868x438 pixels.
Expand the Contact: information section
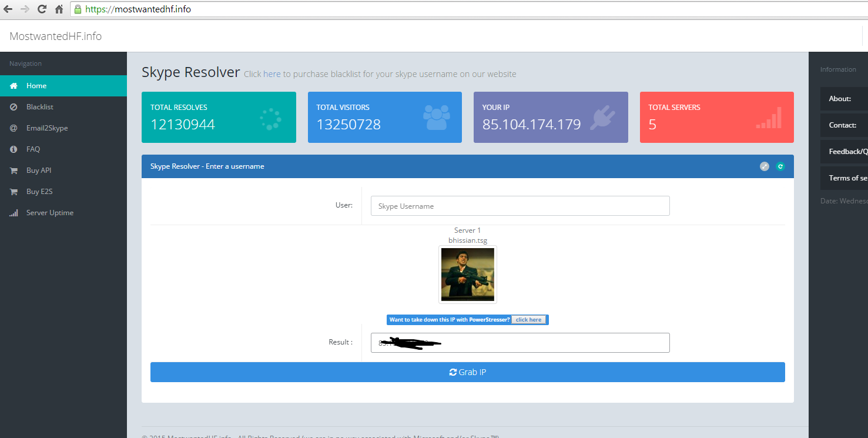(x=844, y=125)
